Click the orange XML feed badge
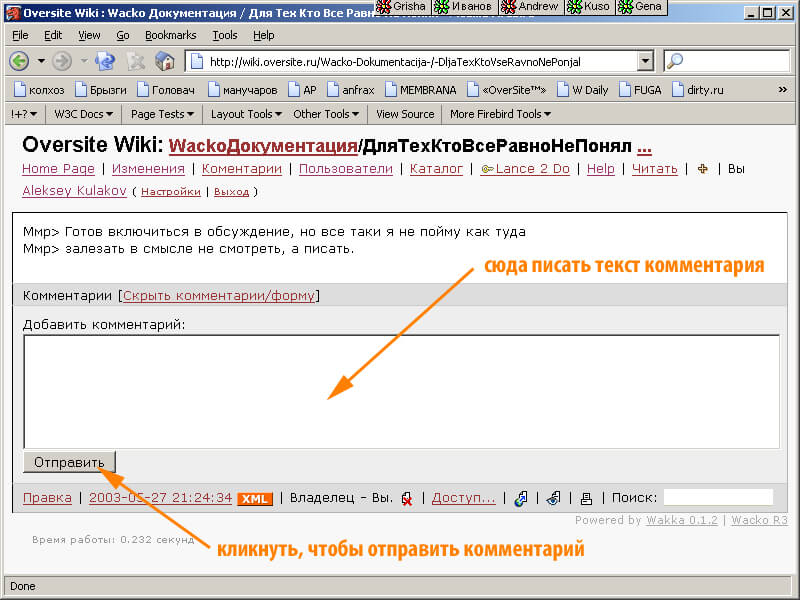Image resolution: width=800 pixels, height=600 pixels. click(255, 499)
